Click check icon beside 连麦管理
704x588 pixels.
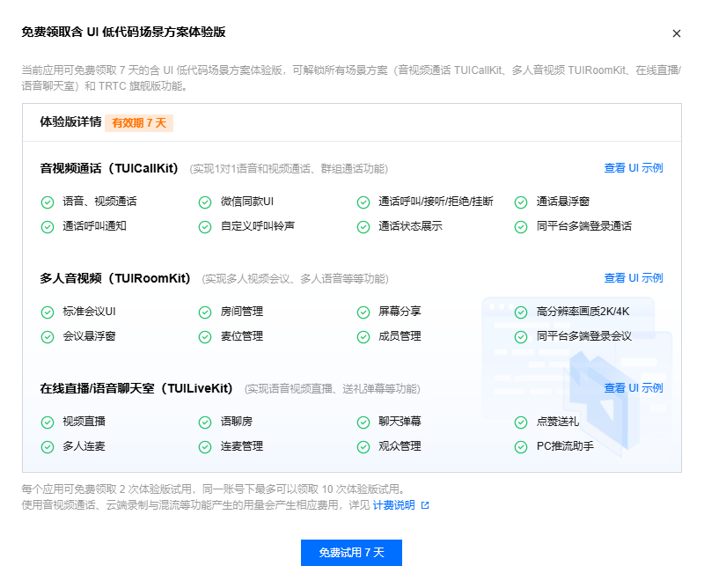205,447
